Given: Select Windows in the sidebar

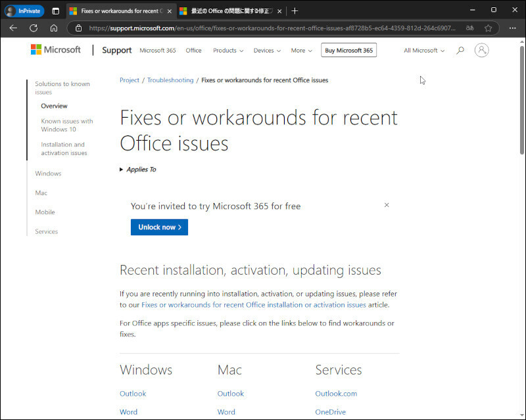Looking at the screenshot, I should [x=48, y=174].
